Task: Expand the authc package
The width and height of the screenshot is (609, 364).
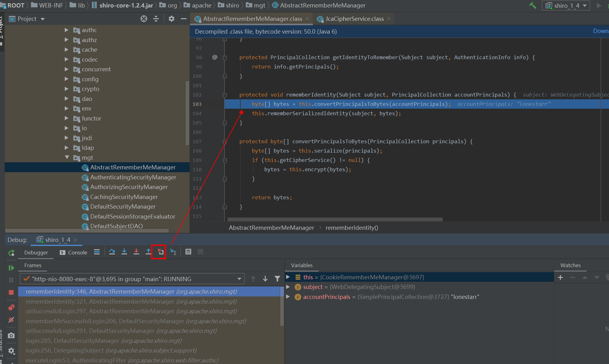Action: 66,30
